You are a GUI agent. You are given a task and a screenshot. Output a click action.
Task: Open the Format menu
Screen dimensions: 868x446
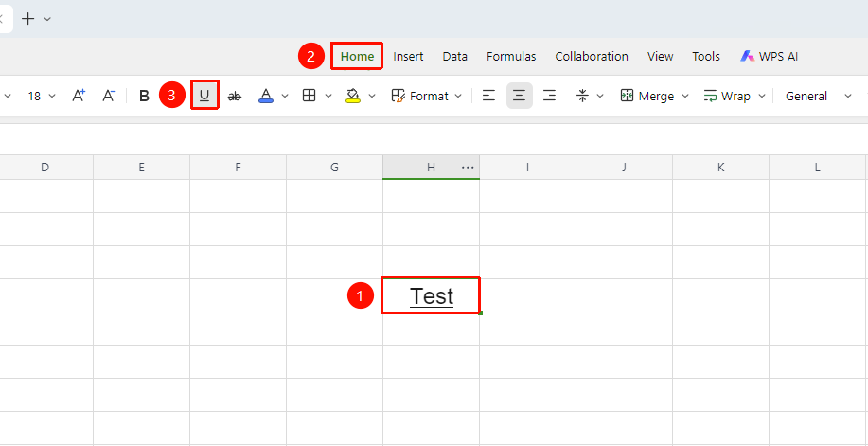coord(426,96)
